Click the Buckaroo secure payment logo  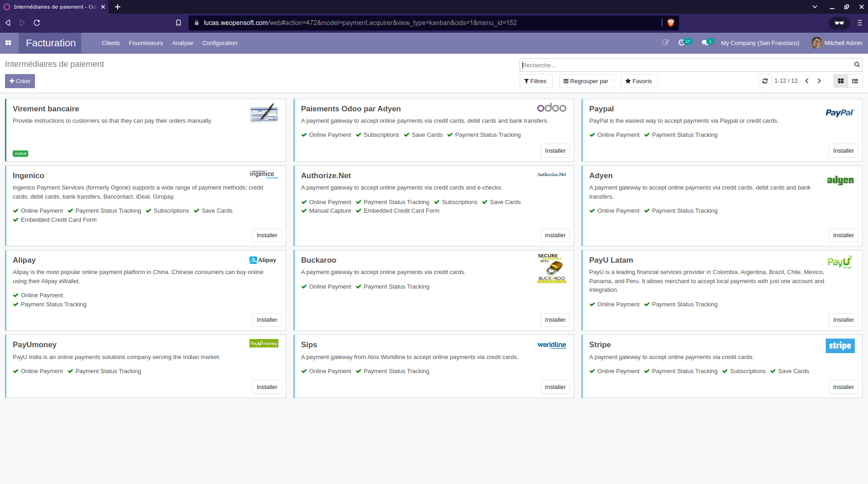(551, 269)
